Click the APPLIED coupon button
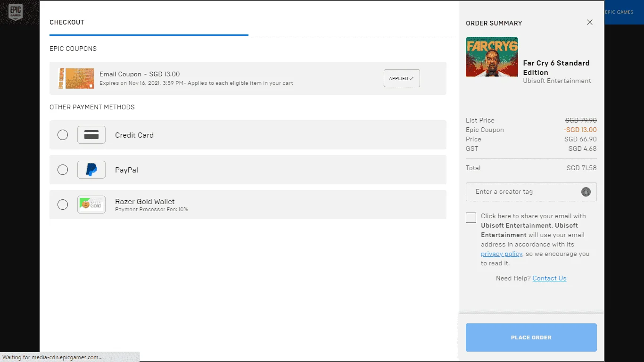This screenshot has height=362, width=644. click(x=402, y=78)
